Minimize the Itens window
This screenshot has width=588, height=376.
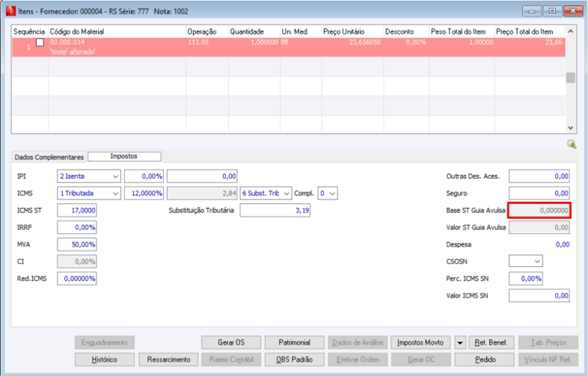coord(532,11)
